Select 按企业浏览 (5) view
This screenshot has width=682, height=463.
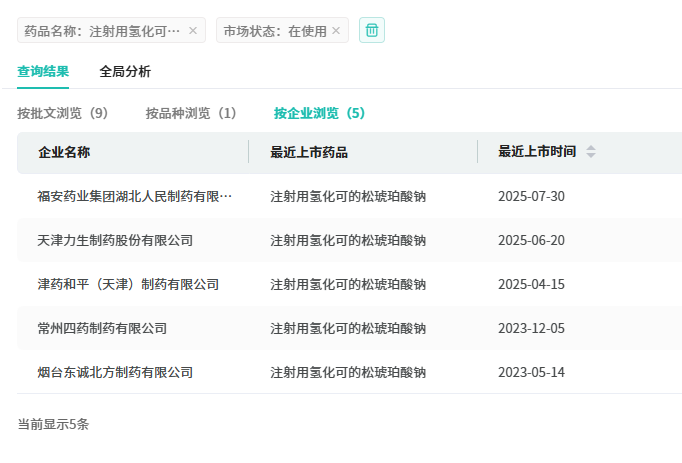coord(320,113)
